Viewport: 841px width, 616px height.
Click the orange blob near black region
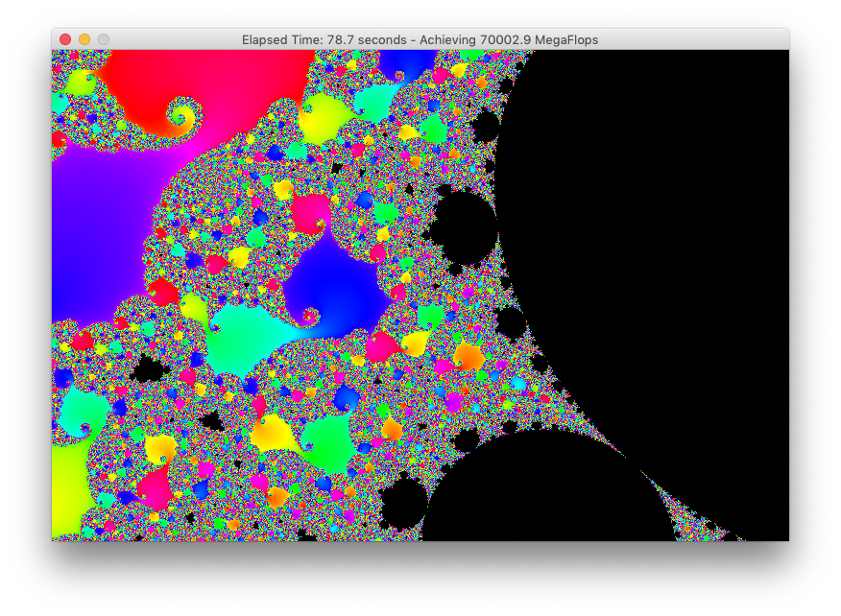tap(468, 357)
